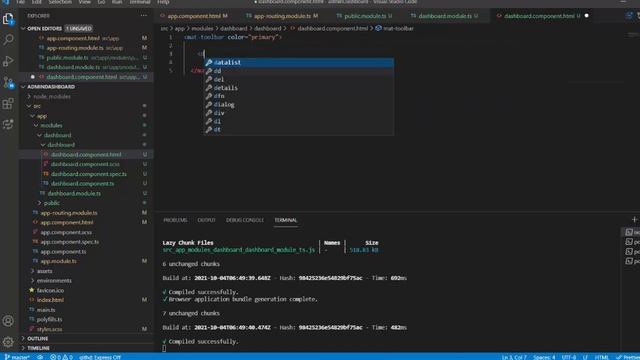Expand the TIMELINE section
Image resolution: width=640 pixels, height=360 pixels.
38,348
